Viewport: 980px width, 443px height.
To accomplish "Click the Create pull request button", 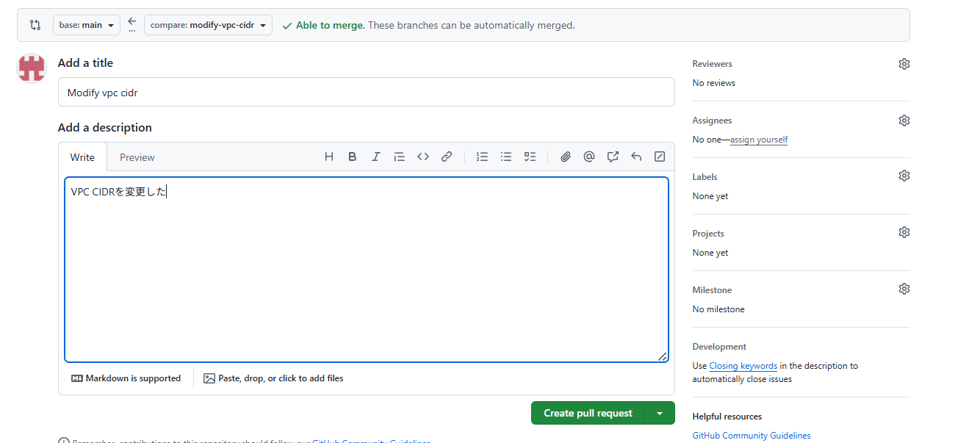I will (x=588, y=414).
